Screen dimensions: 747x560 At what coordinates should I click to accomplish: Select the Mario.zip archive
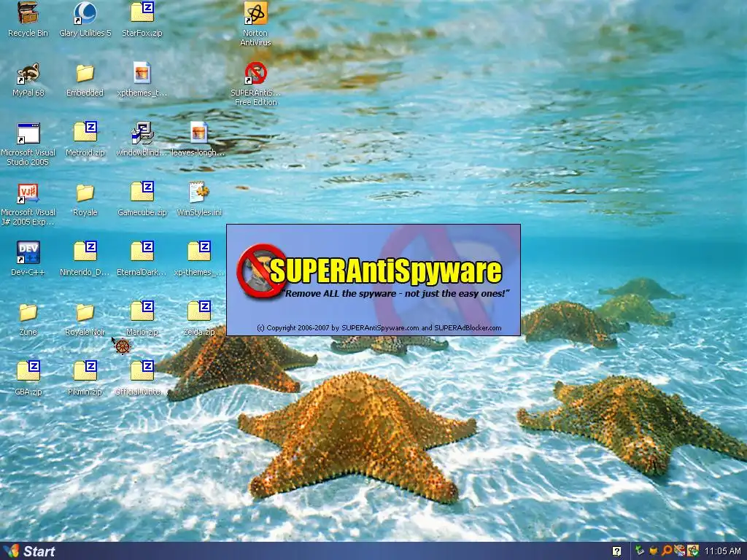[142, 319]
